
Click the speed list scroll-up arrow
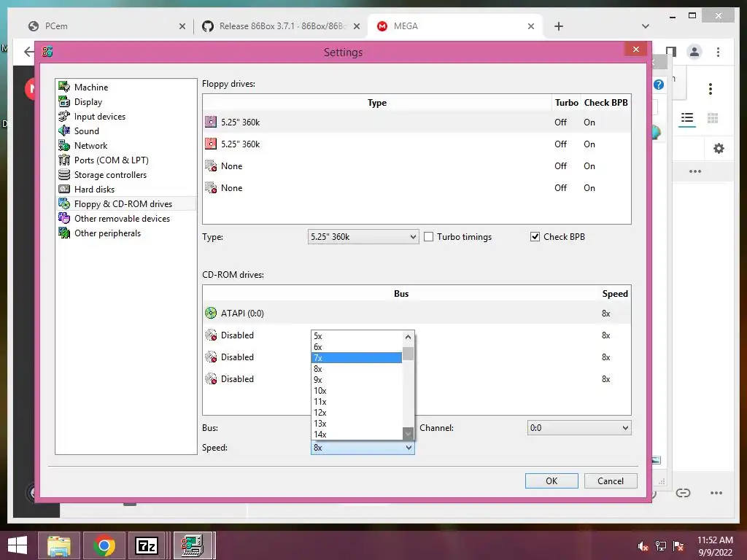click(x=408, y=337)
